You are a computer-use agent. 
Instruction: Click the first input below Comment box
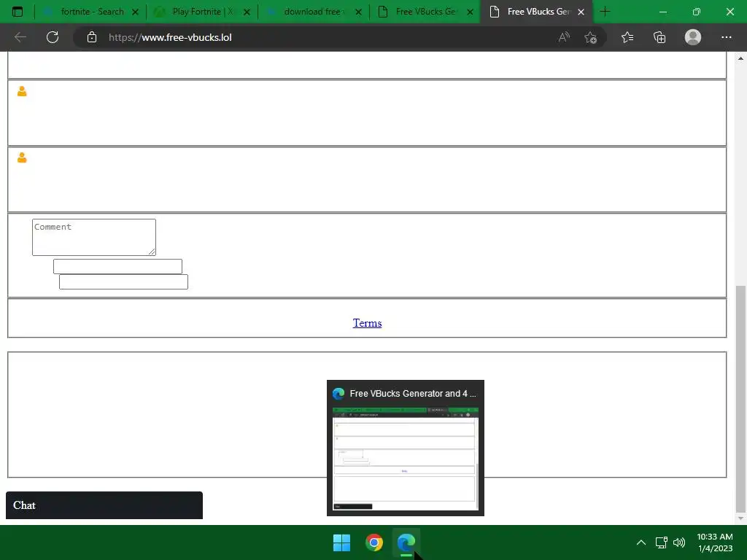click(x=117, y=266)
